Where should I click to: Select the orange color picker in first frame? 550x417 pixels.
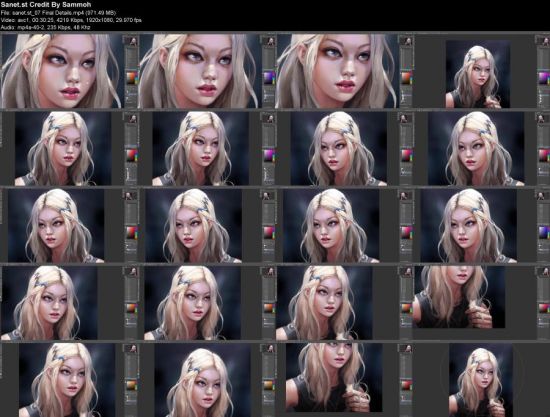[132, 78]
